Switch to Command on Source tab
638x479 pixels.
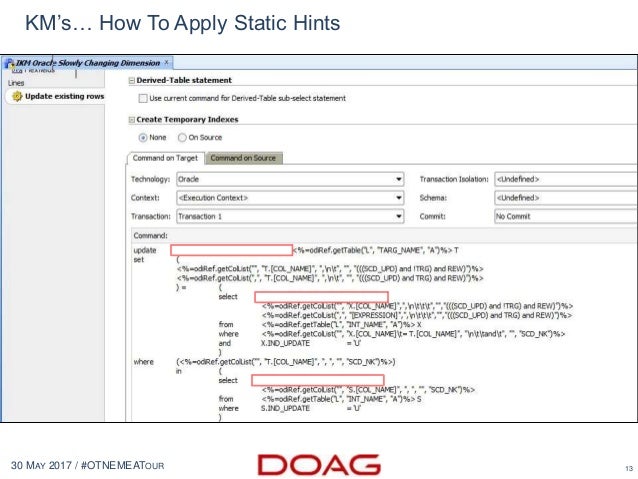243,158
